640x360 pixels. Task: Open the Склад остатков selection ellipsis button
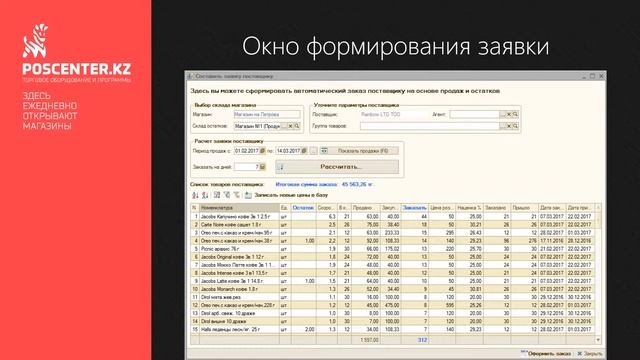(x=284, y=126)
